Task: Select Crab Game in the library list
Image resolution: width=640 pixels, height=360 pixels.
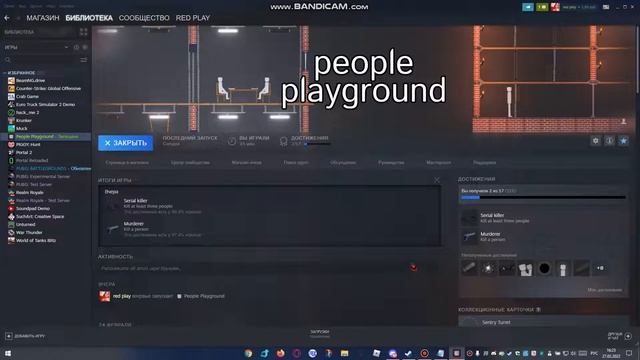Action: pyautogui.click(x=27, y=96)
